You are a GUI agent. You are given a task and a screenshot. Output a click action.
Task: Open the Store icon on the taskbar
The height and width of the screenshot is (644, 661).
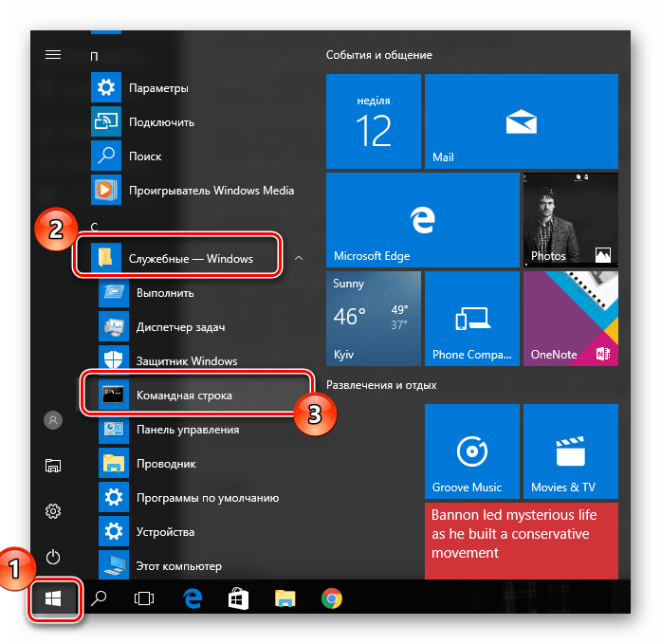238,598
